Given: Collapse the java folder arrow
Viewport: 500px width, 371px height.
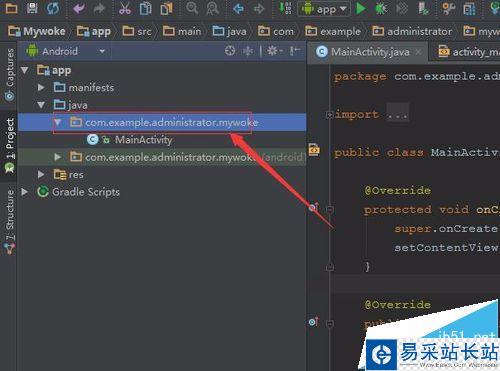Looking at the screenshot, I should 41,105.
